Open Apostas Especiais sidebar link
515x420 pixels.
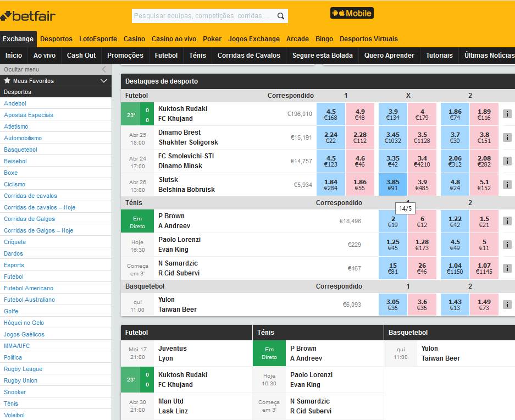[29, 115]
